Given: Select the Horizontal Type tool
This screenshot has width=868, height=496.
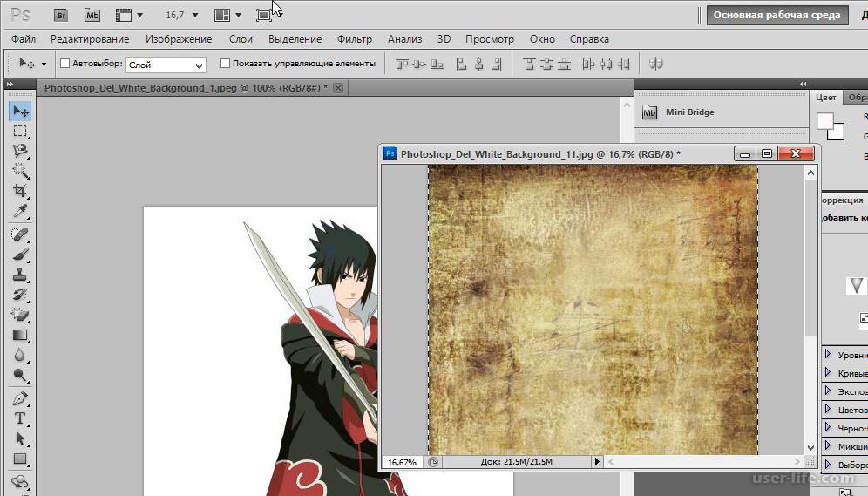Looking at the screenshot, I should click(x=20, y=418).
